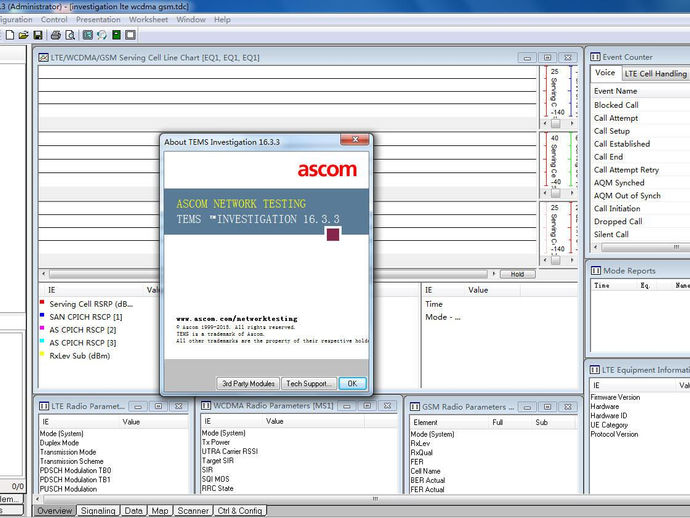Select the Signaling worksheet tab

pos(98,511)
